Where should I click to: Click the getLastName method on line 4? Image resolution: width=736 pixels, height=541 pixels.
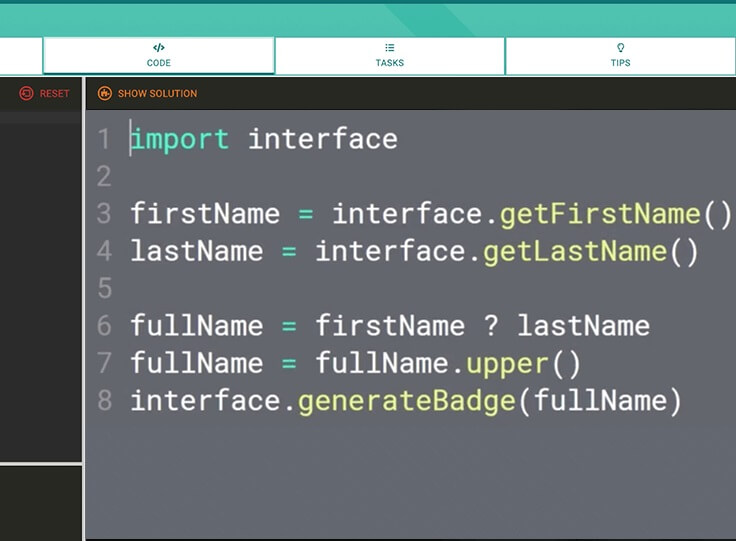(575, 252)
